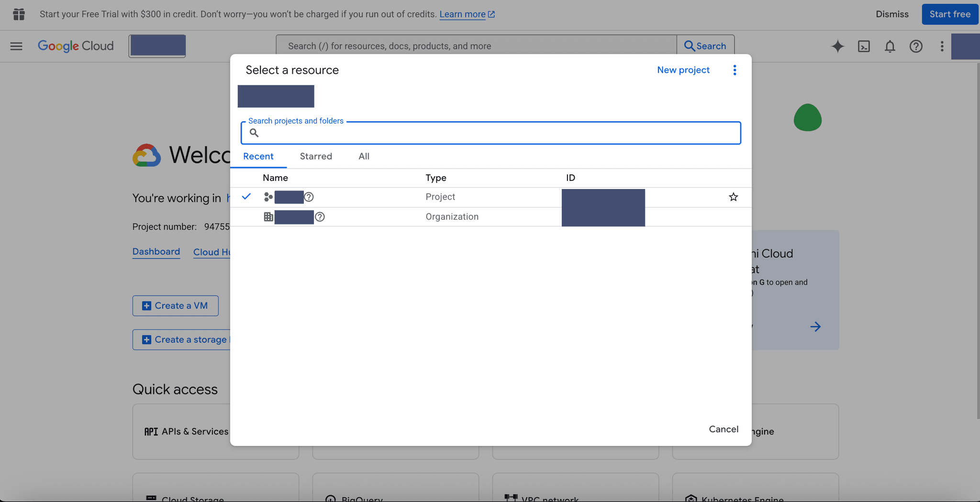Switch to the All tab
Image resolution: width=980 pixels, height=502 pixels.
coord(364,156)
